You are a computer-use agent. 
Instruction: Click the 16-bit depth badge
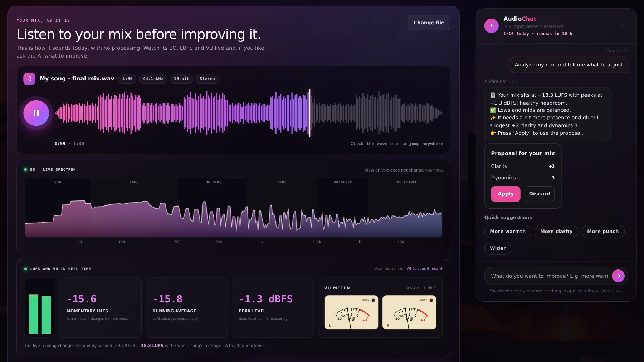pos(181,79)
